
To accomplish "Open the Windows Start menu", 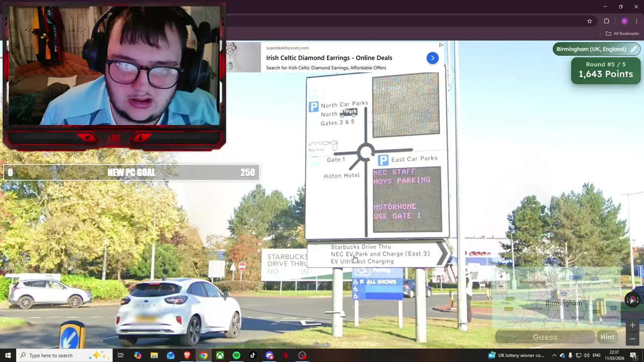I will tap(8, 355).
